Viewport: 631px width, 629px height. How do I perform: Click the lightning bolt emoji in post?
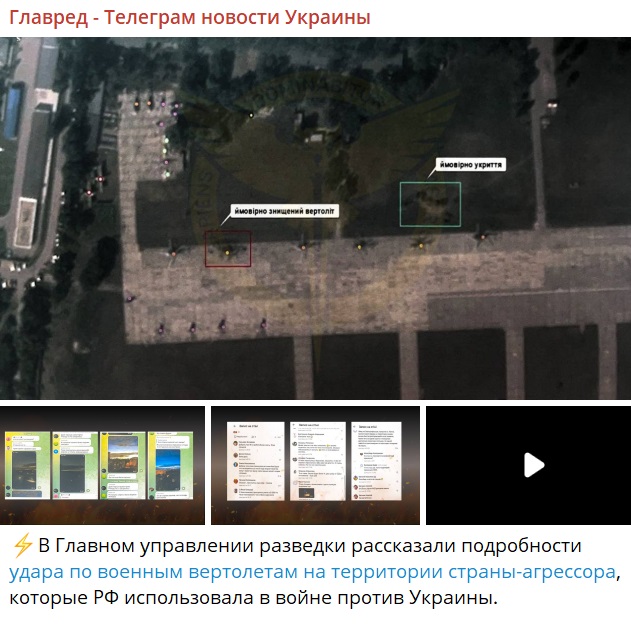click(x=22, y=546)
